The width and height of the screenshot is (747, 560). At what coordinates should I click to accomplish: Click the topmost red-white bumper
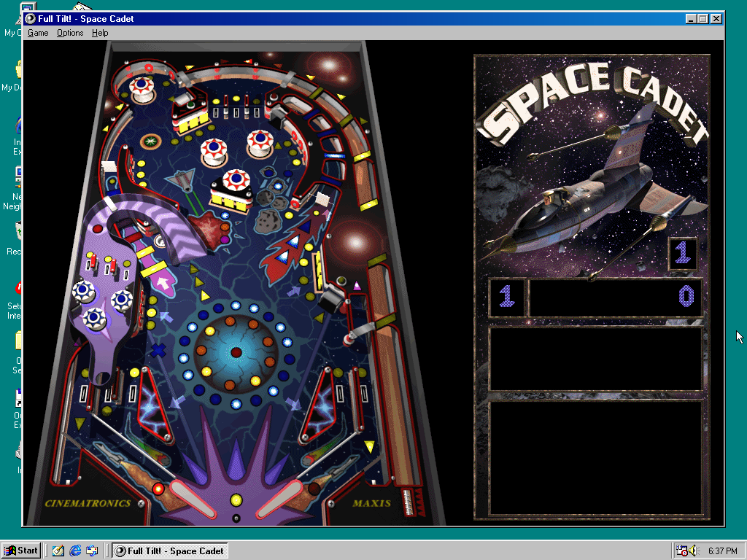[x=142, y=87]
